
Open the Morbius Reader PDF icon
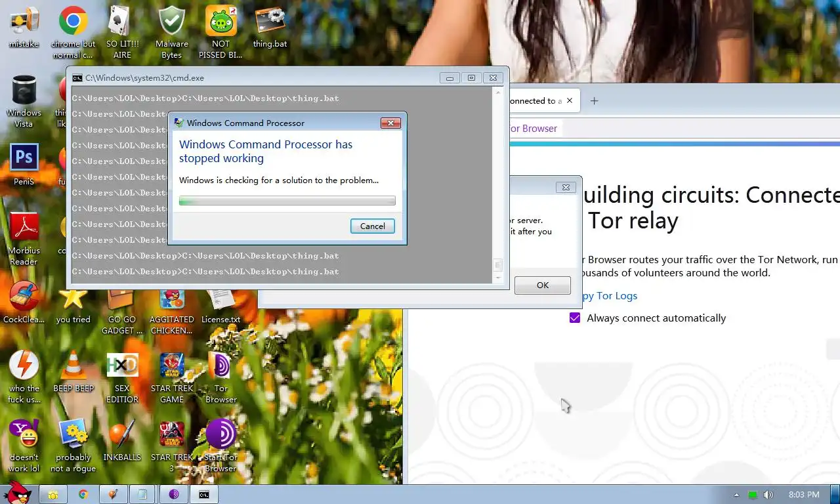(x=24, y=239)
